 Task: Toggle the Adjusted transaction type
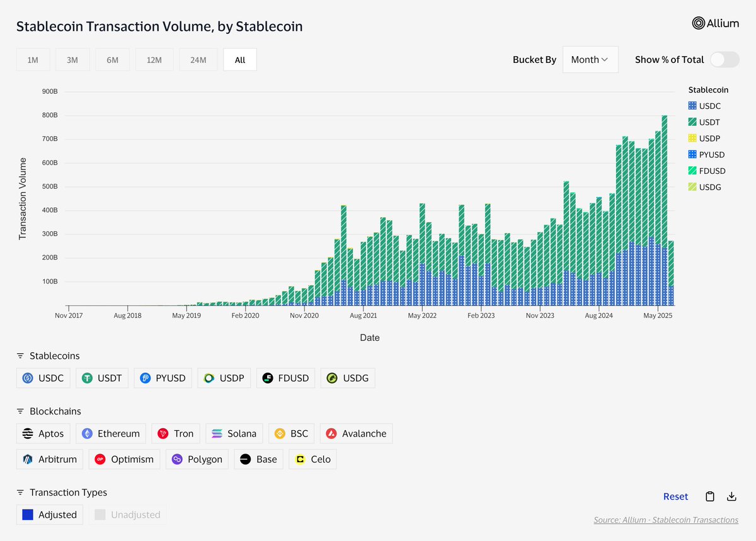tap(50, 515)
